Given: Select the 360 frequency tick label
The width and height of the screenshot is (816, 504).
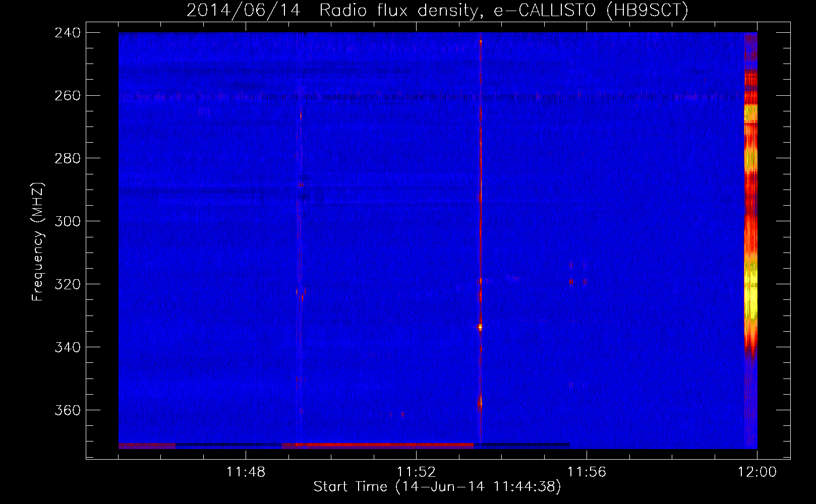Looking at the screenshot, I should coord(68,410).
